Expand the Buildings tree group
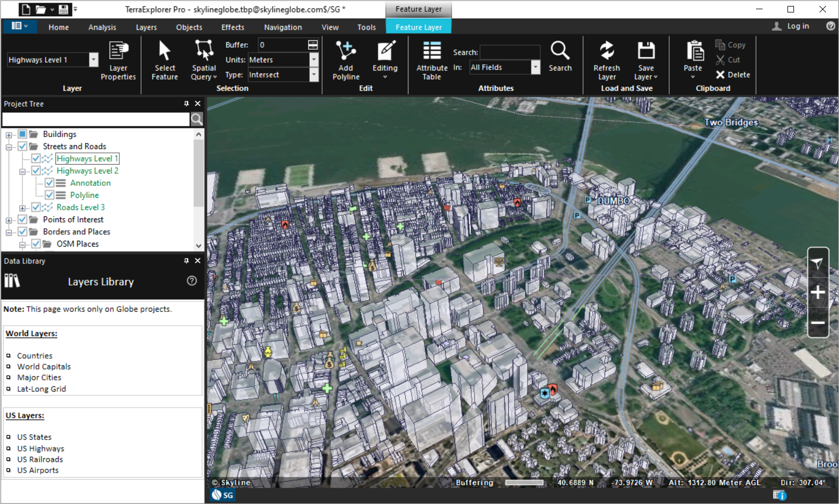This screenshot has height=504, width=839. click(9, 134)
